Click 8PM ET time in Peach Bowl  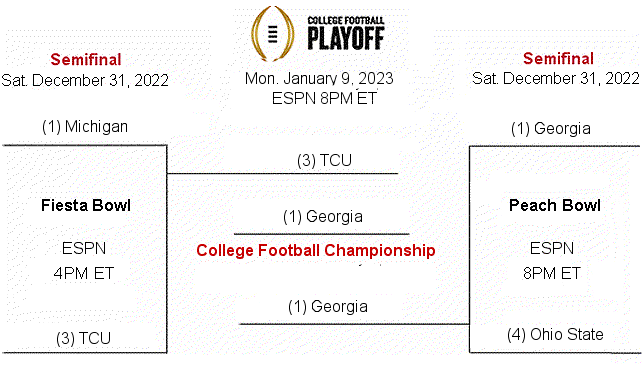coord(552,273)
